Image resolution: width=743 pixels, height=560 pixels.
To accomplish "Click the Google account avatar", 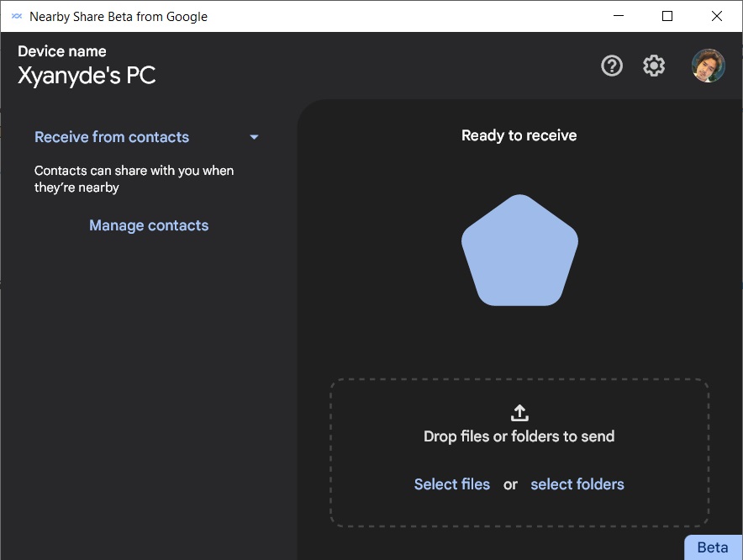I will pos(709,66).
